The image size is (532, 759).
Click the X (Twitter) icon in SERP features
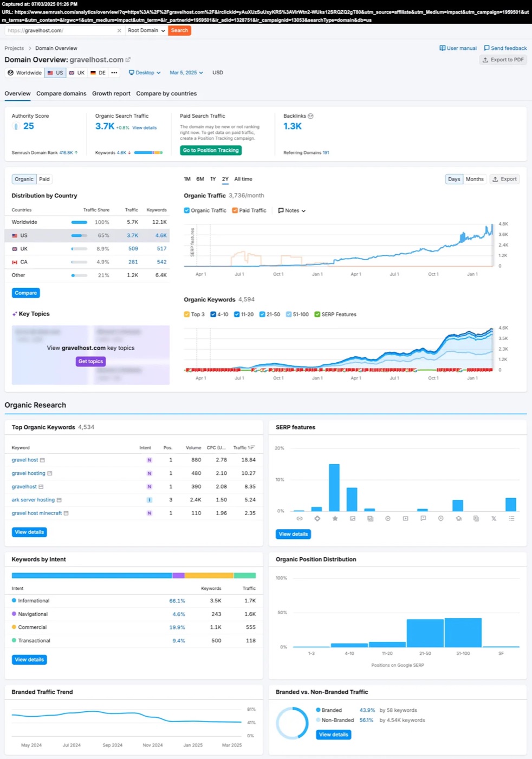point(494,519)
